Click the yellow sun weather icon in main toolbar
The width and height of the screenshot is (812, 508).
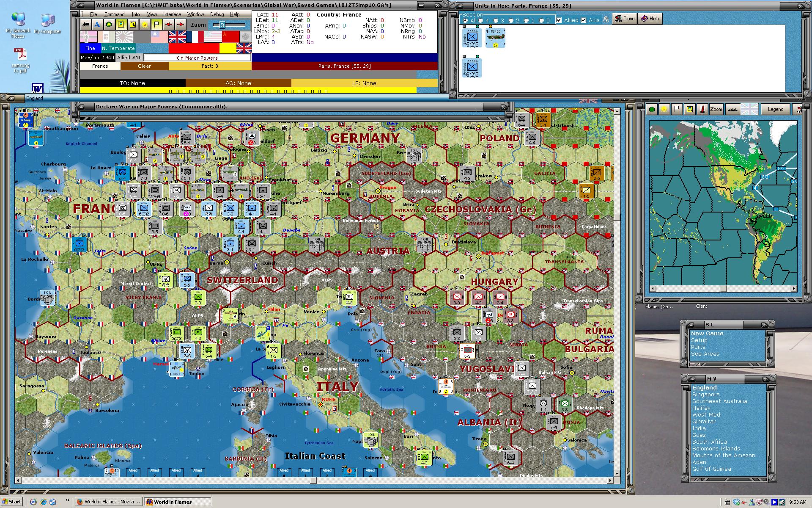pos(144,25)
